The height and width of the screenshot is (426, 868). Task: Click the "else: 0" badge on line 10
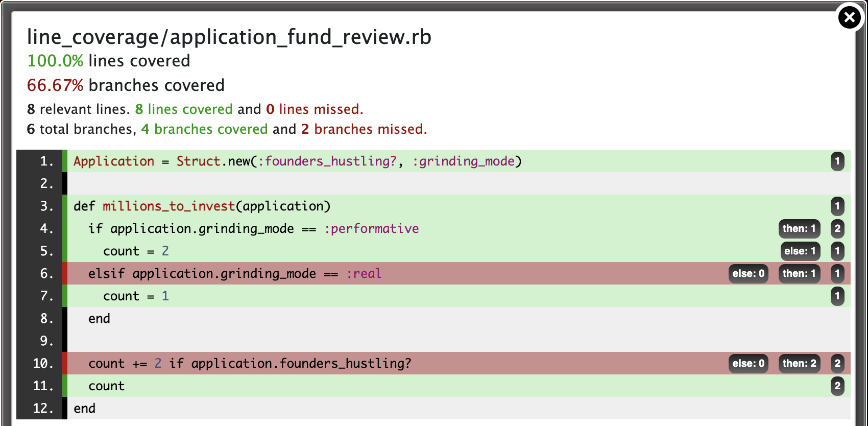[x=748, y=364]
